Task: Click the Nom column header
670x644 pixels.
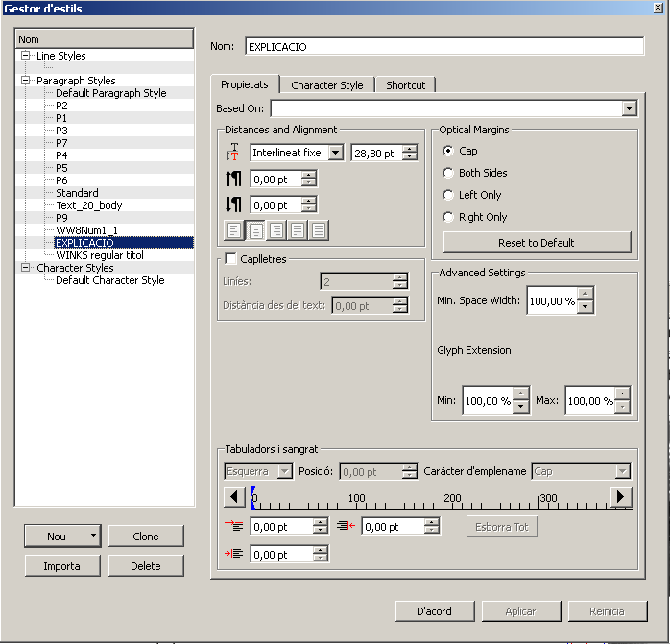Action: [x=105, y=39]
